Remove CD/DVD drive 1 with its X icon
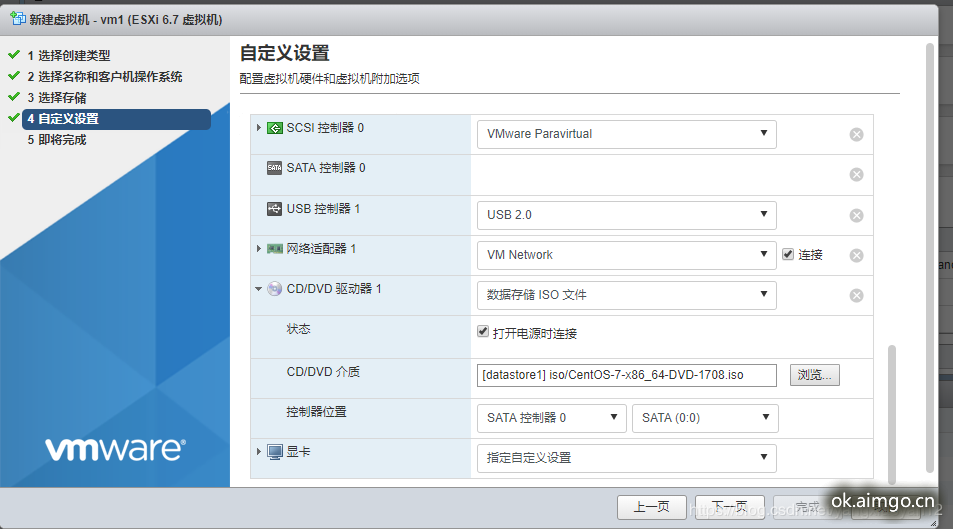The width and height of the screenshot is (953, 529). pyautogui.click(x=856, y=295)
